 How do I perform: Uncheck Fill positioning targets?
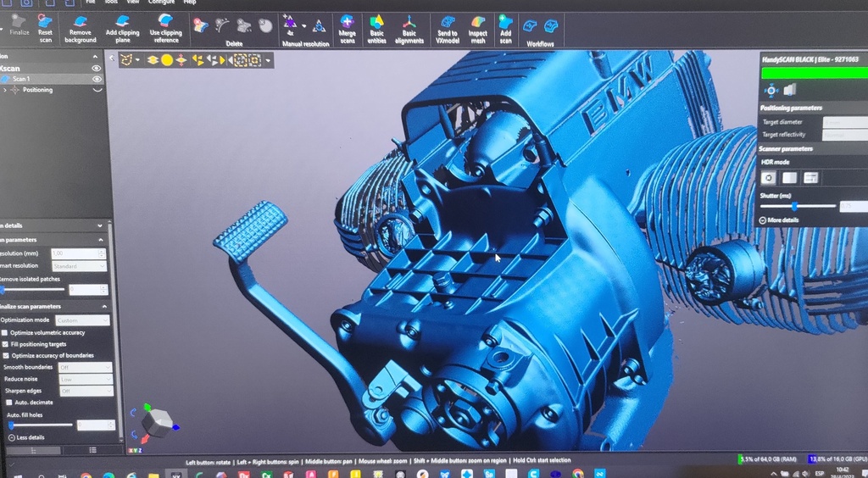(x=5, y=344)
